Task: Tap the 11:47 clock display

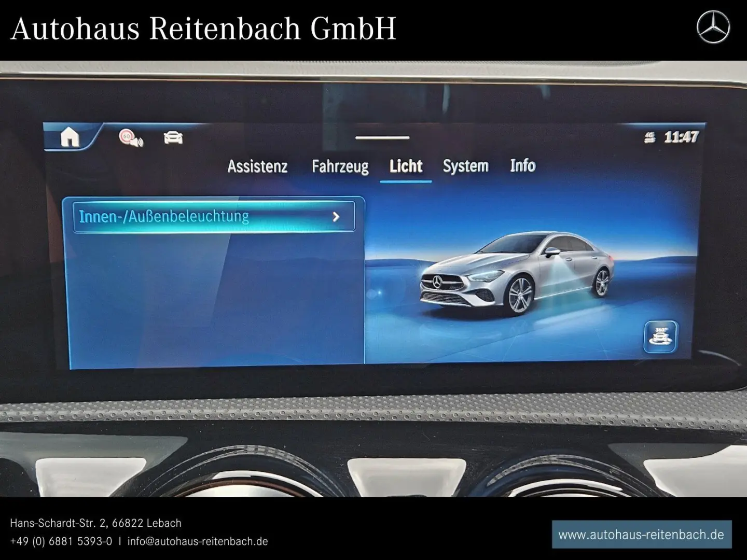Action: [x=681, y=137]
